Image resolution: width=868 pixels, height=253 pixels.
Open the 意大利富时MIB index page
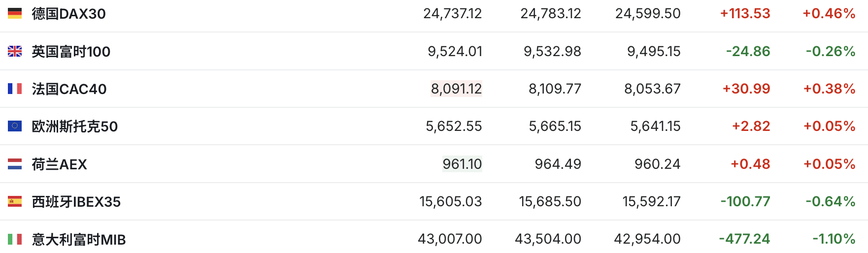click(79, 240)
